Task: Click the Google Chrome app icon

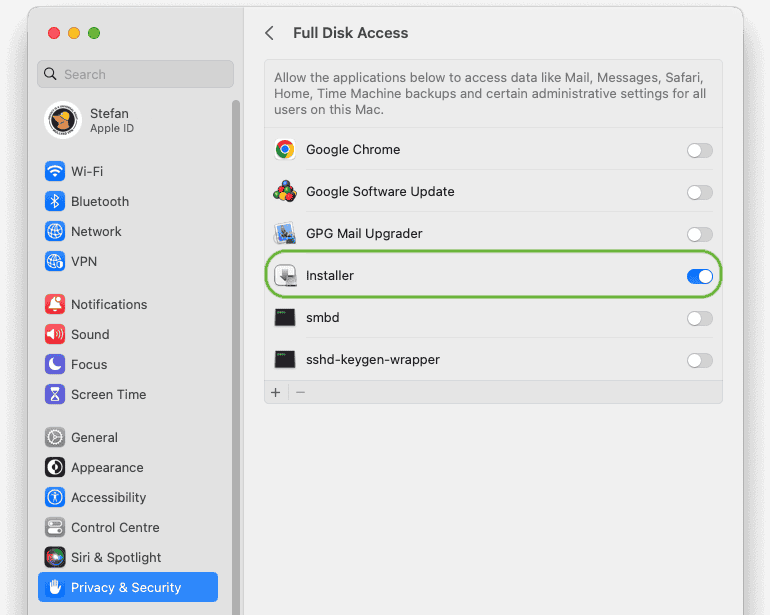Action: [285, 150]
